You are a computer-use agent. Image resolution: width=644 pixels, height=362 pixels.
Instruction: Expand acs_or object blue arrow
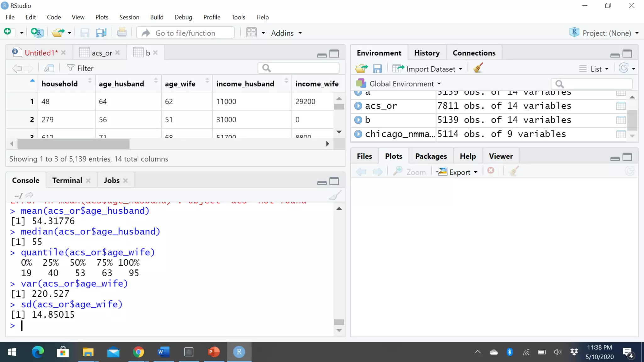(x=358, y=106)
